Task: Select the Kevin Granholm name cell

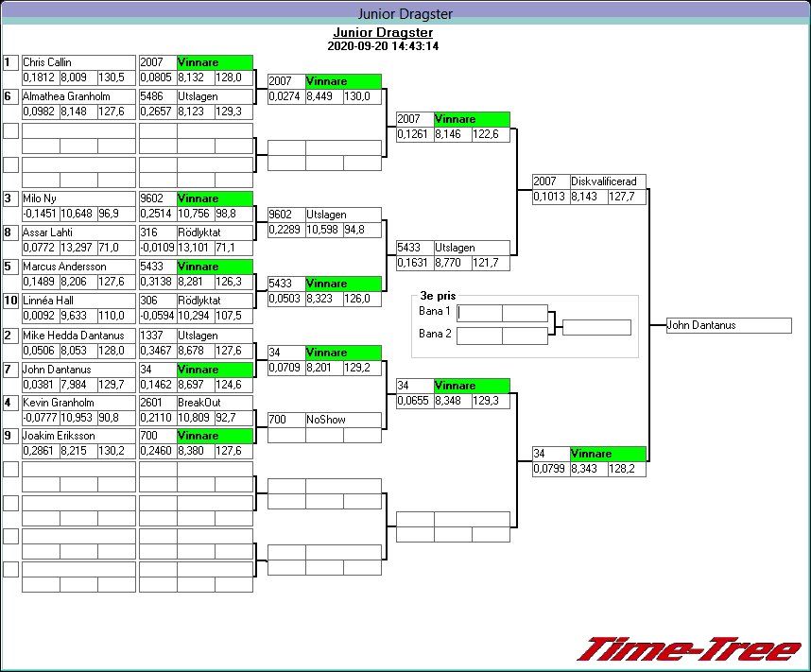Action: tap(78, 403)
